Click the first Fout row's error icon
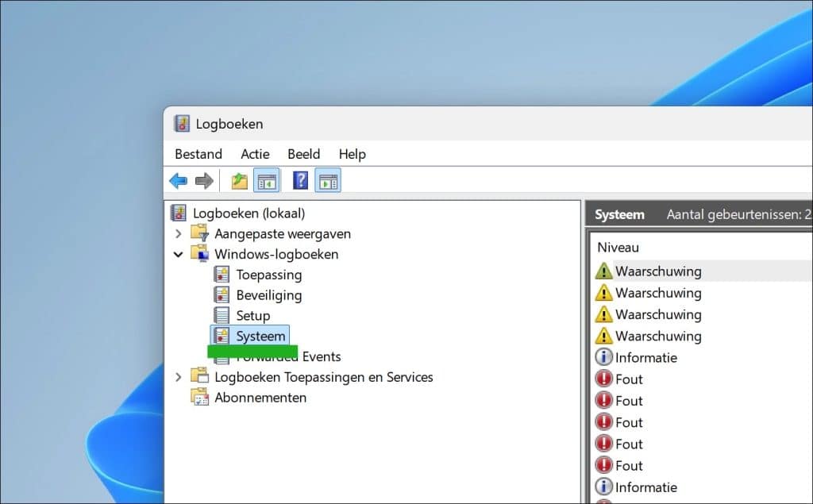 [603, 379]
